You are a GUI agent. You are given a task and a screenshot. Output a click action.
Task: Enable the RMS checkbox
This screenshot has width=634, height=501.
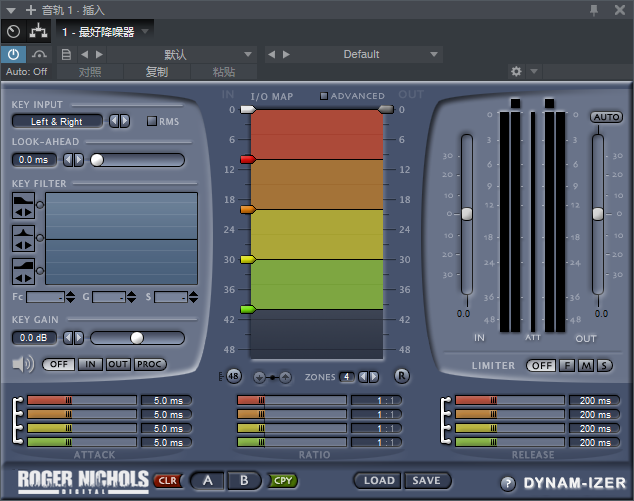(x=152, y=121)
